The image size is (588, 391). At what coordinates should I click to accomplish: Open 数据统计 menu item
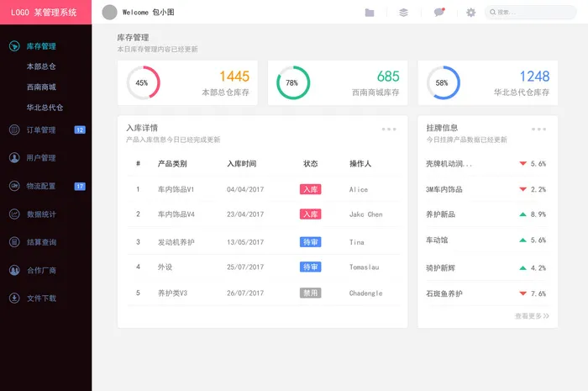(41, 214)
